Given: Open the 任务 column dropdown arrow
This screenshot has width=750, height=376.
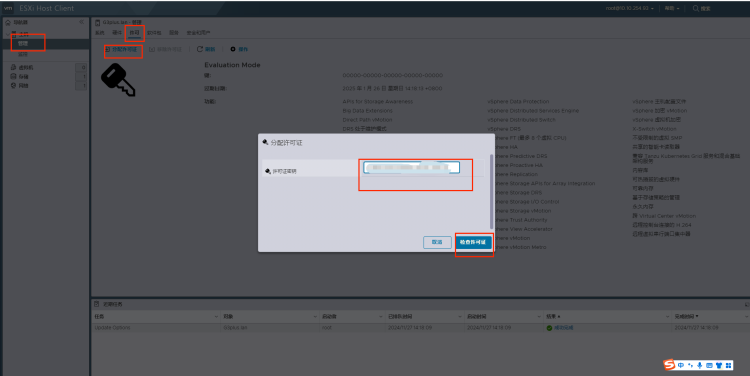Looking at the screenshot, I should click(216, 317).
